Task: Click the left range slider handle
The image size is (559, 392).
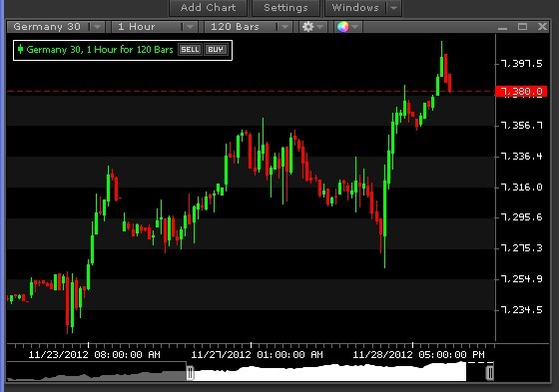Action: coord(191,373)
